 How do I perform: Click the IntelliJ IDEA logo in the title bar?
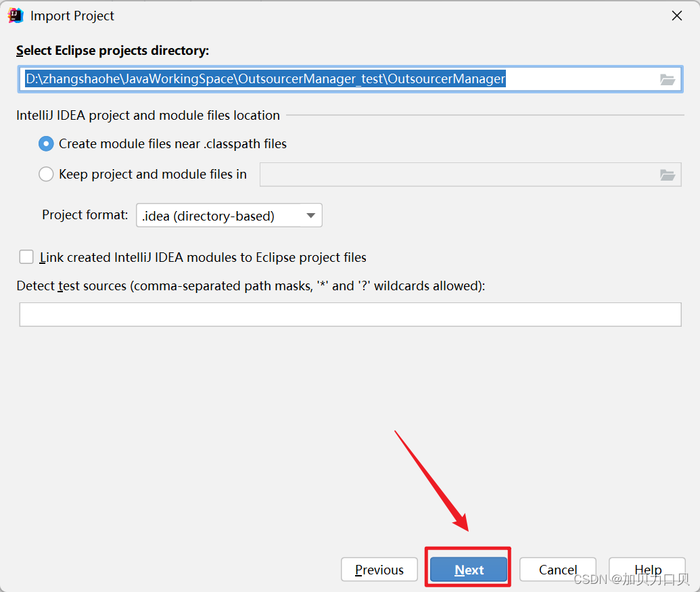tap(16, 16)
